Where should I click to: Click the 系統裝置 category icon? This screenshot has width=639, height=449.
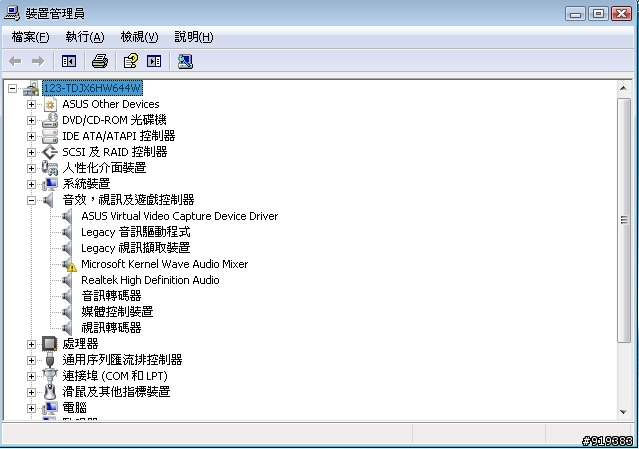tap(50, 184)
